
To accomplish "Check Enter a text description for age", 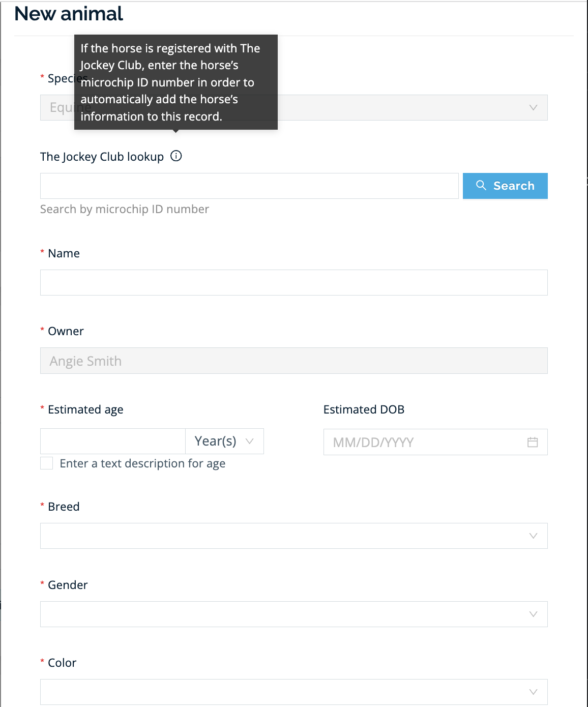I will pyautogui.click(x=46, y=463).
